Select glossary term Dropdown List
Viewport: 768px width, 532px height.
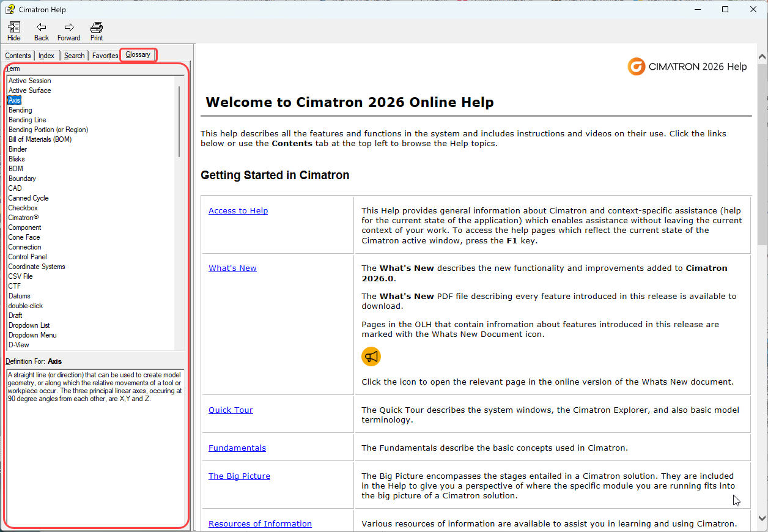[x=29, y=325]
